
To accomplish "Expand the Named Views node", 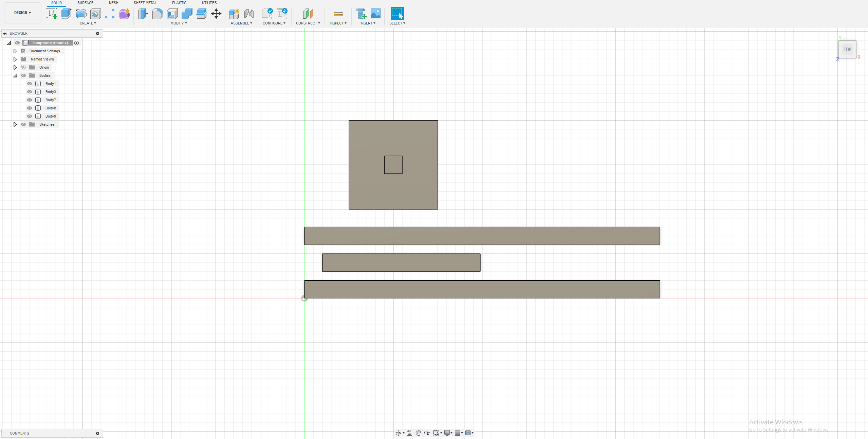I will click(15, 59).
